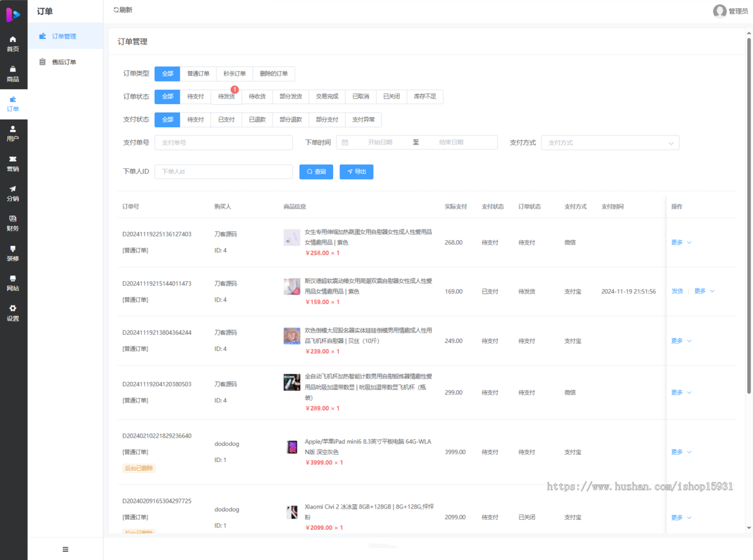Filter order status by 部分发货
Screen dimensions: 753x560
coord(291,97)
